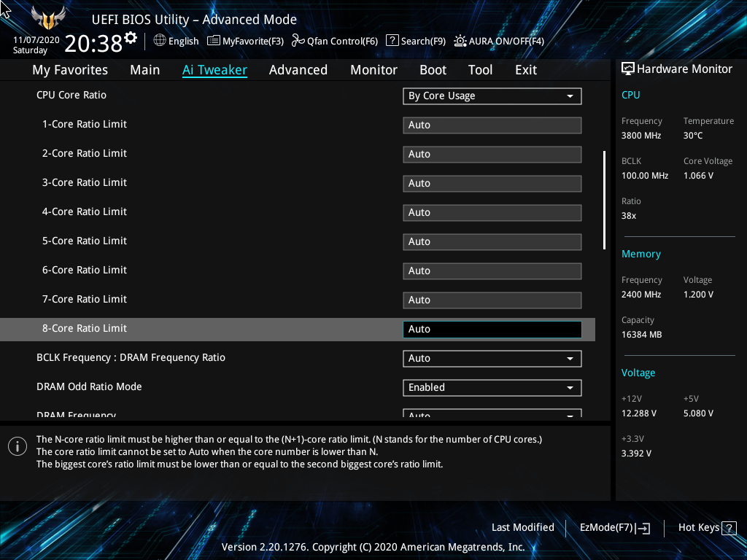Click the Memory heading in Hardware Monitor

pos(640,254)
